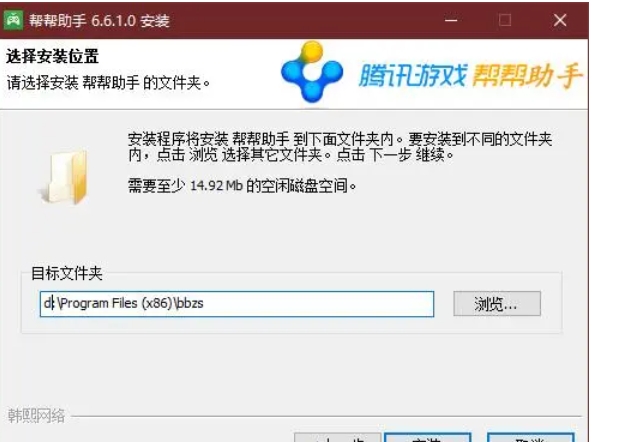
Task: Click the 选择安装位置 heading
Action: [52, 57]
